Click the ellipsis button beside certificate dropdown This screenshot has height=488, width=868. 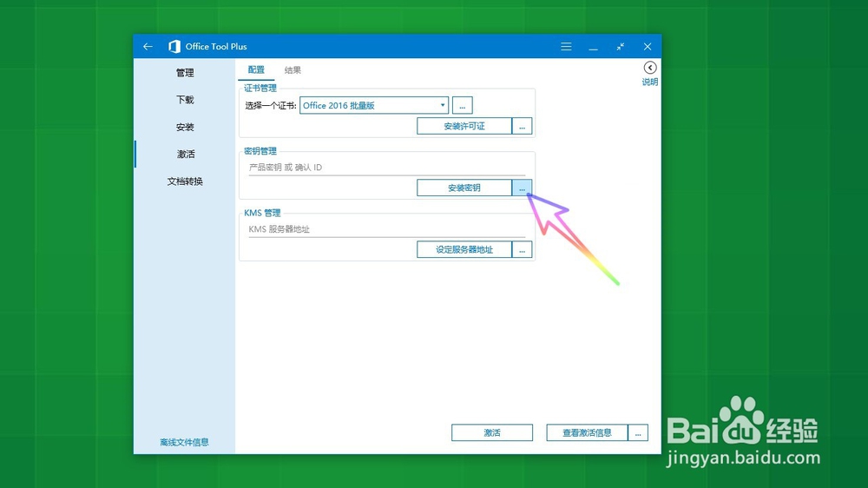point(463,105)
